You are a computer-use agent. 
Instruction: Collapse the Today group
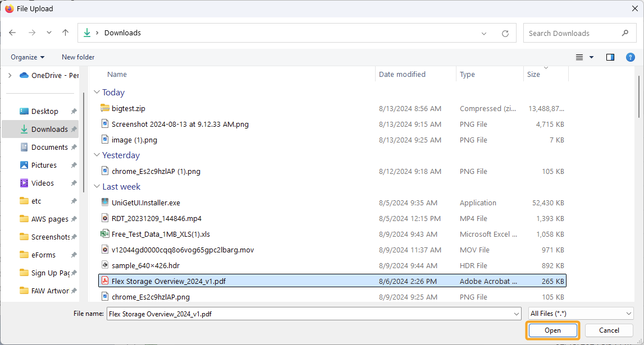[x=98, y=92]
